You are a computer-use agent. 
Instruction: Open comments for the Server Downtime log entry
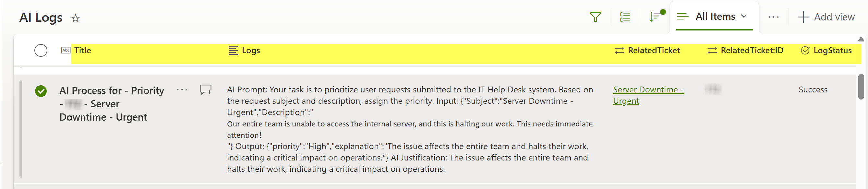(206, 90)
